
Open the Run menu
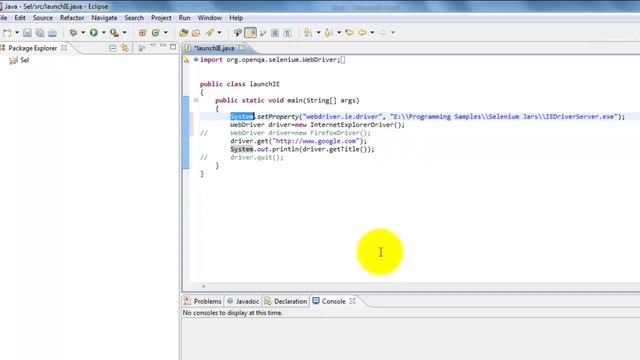(184, 18)
